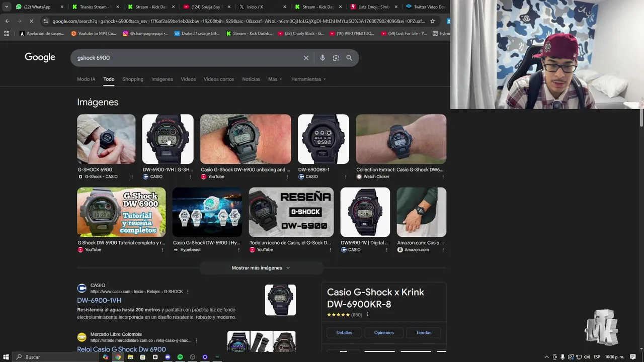Open options for G-SHOCK 6900 image result
The image size is (644, 362).
click(132, 176)
